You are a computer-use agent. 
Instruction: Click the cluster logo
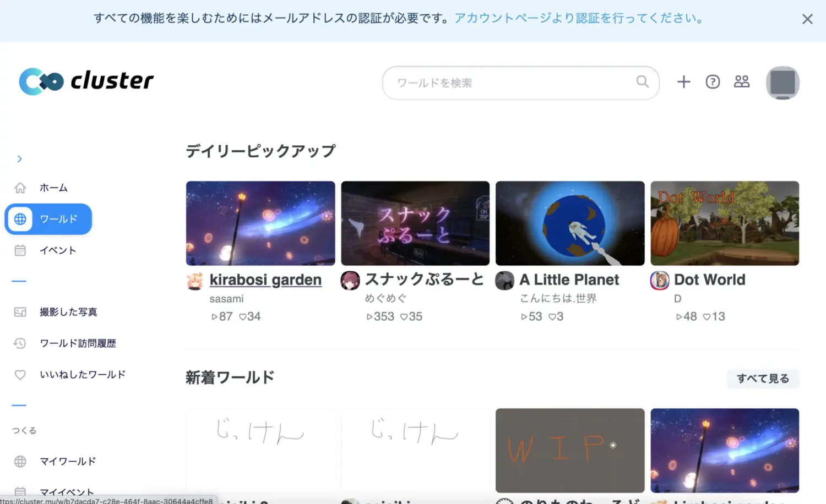point(86,81)
